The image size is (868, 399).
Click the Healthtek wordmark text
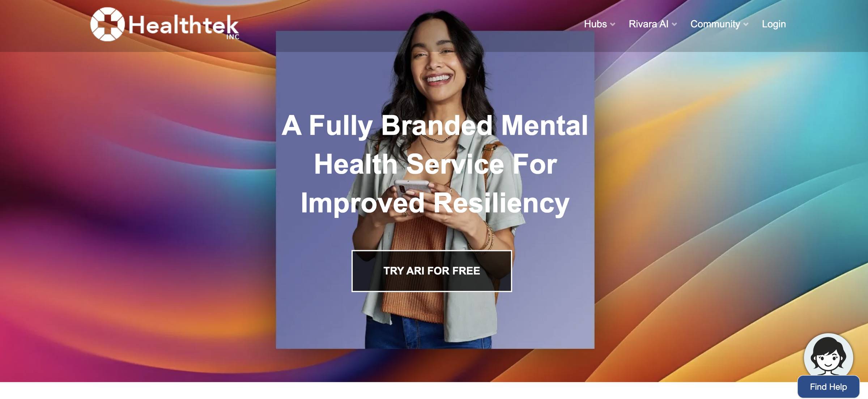pos(183,25)
